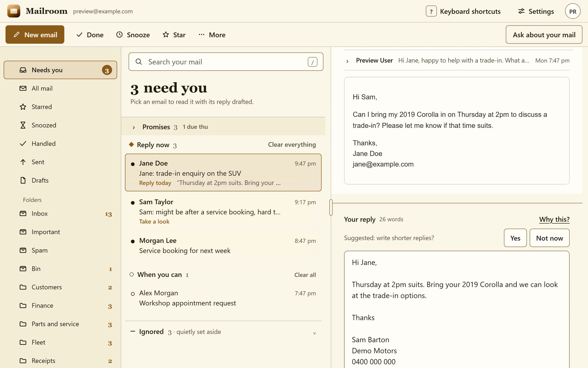Image resolution: width=588 pixels, height=368 pixels.
Task: Open the Fleet folder
Action: (x=60, y=342)
